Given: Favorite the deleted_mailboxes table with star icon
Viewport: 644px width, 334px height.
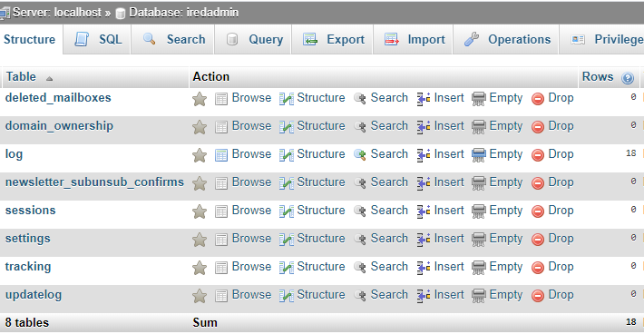Looking at the screenshot, I should click(x=200, y=99).
